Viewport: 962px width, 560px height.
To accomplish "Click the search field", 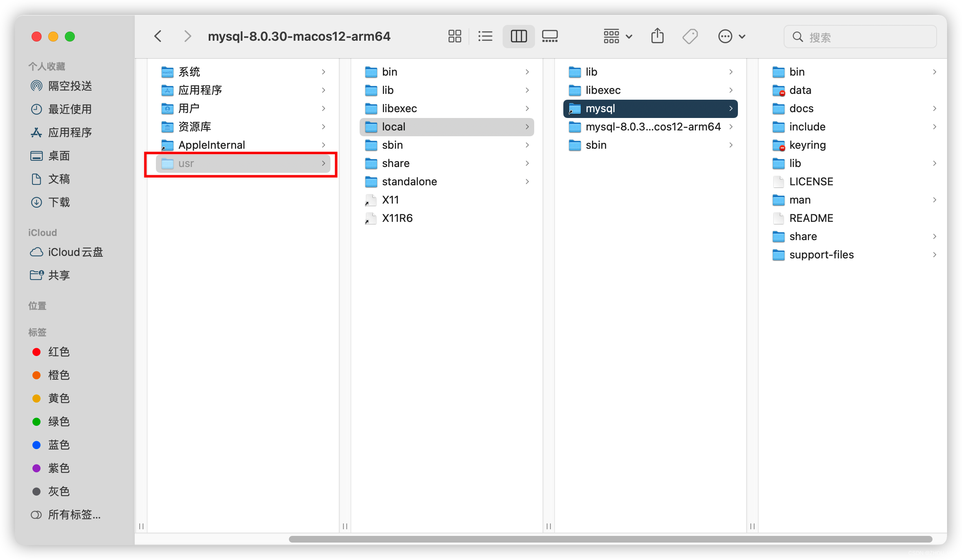I will click(x=861, y=37).
